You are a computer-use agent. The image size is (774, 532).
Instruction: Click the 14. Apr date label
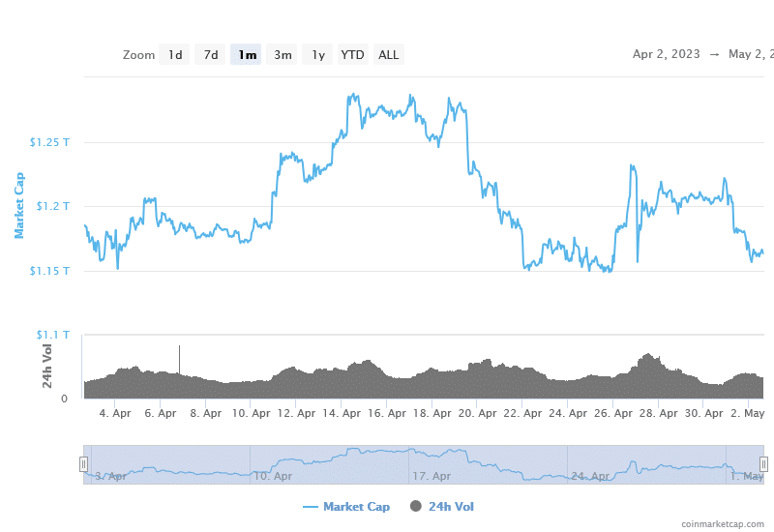(342, 414)
